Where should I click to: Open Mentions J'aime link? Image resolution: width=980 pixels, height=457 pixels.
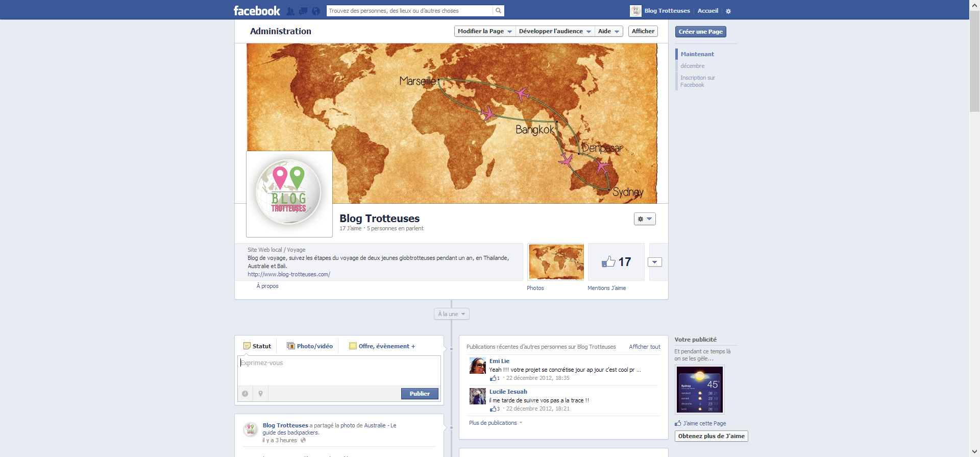tap(606, 288)
